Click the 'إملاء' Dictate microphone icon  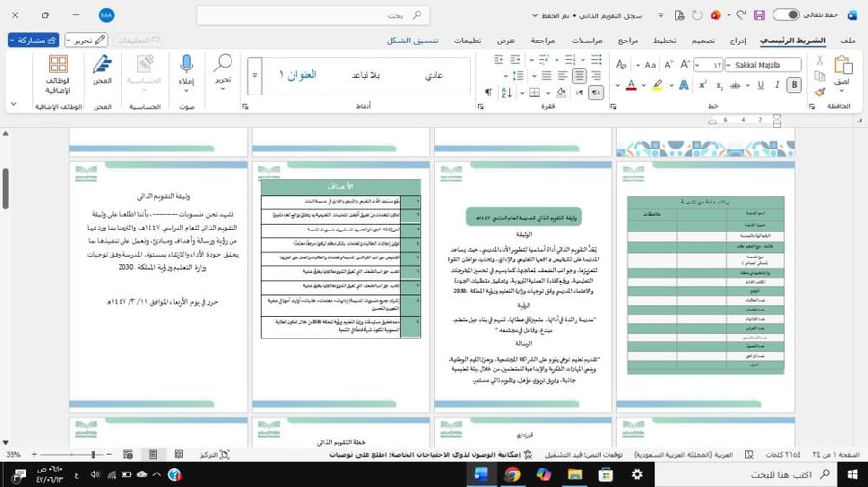click(x=186, y=70)
